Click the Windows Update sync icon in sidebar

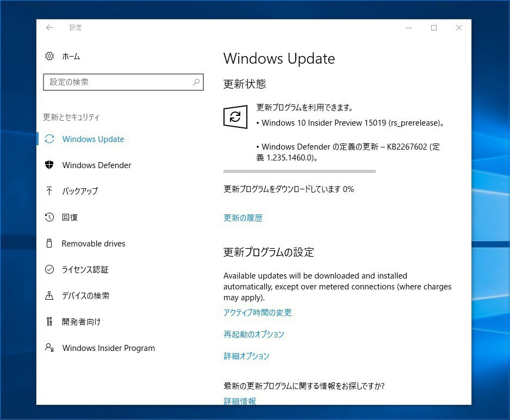(x=49, y=139)
